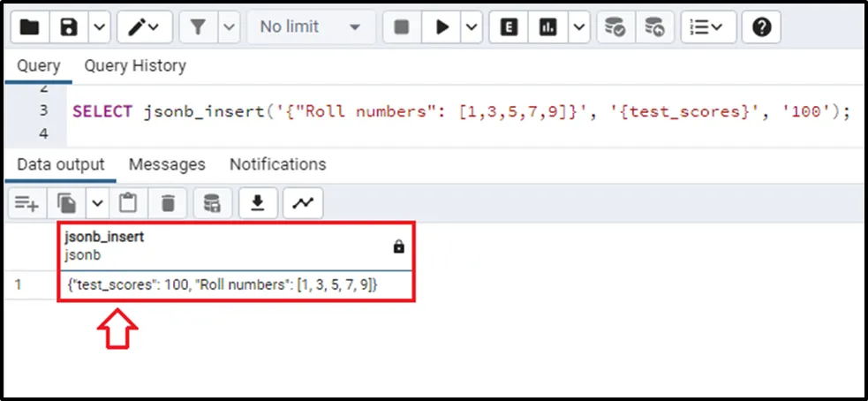Switch to the Messages tab
This screenshot has height=401, width=868.
167,164
